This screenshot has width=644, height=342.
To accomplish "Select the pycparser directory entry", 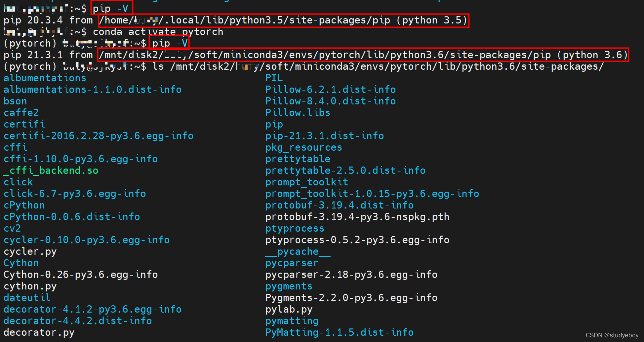I will 292,263.
